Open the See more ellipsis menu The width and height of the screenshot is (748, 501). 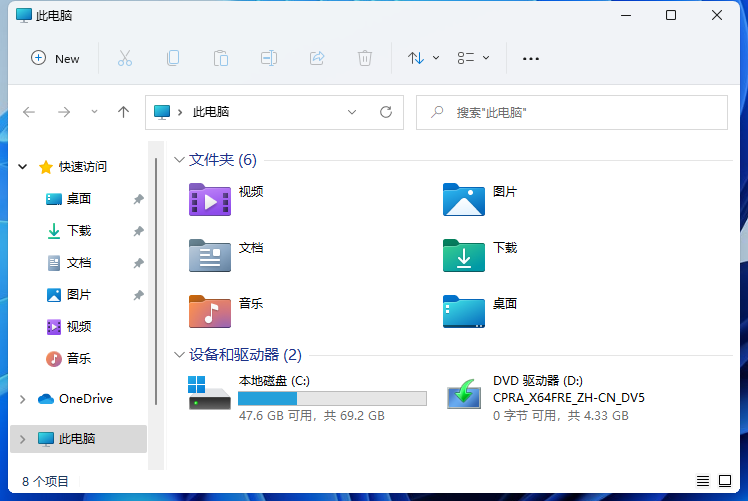click(x=531, y=58)
